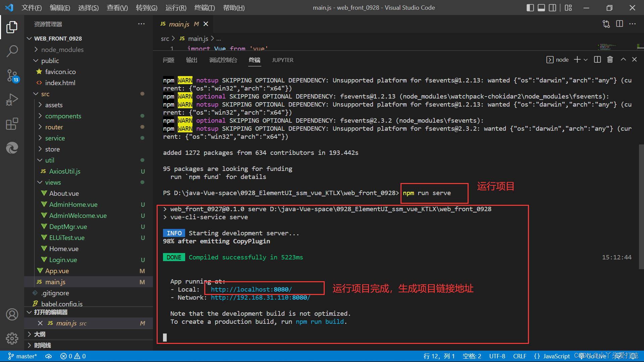Open editor more actions ellipsis

633,24
